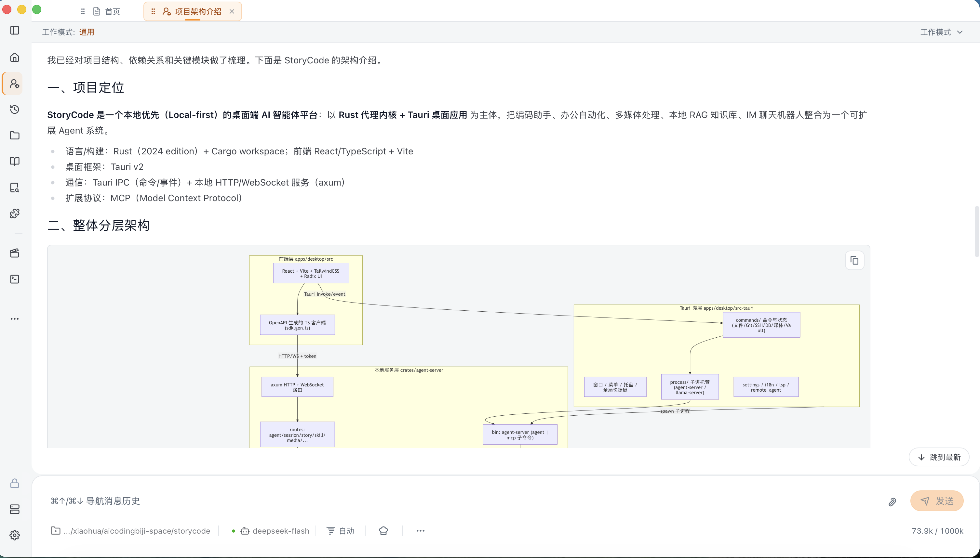Click the macOS yellow minimize button
This screenshot has height=558, width=980.
22,9
